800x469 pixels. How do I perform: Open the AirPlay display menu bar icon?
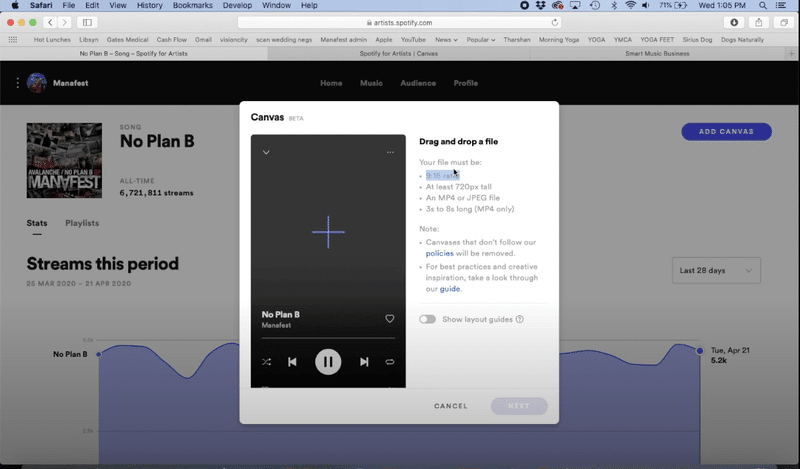point(575,6)
